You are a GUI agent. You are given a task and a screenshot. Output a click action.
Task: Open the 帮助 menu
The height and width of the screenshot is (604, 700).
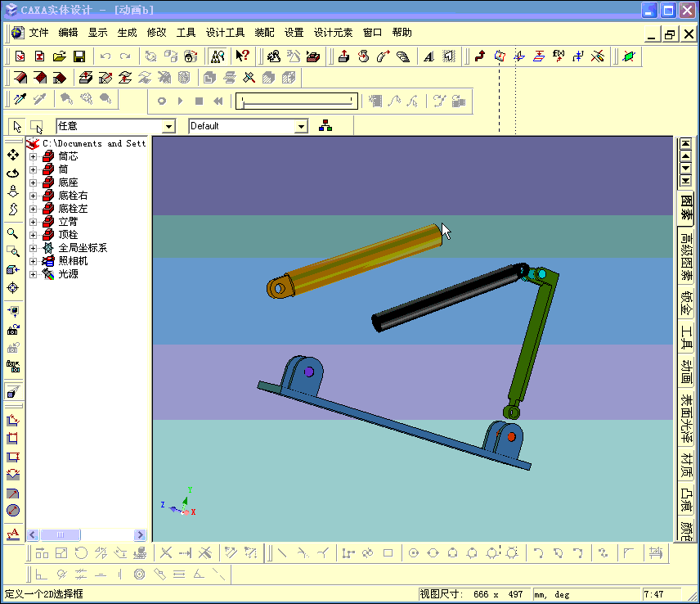point(402,33)
